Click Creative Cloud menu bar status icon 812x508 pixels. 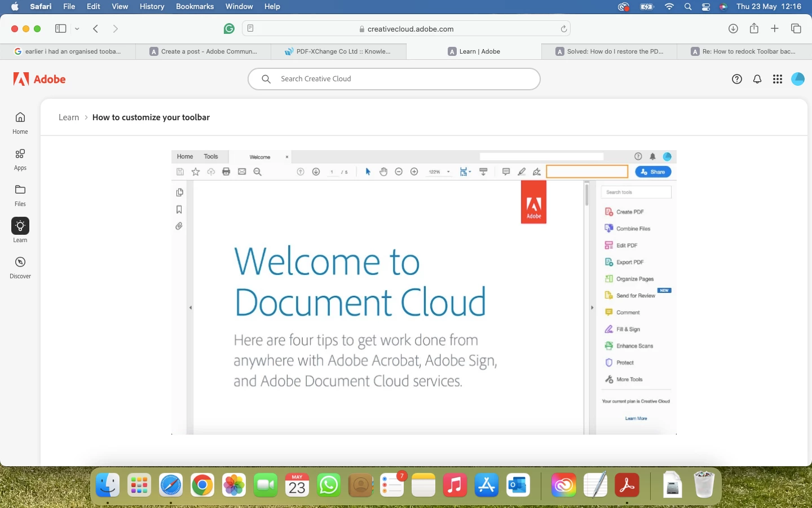[623, 7]
